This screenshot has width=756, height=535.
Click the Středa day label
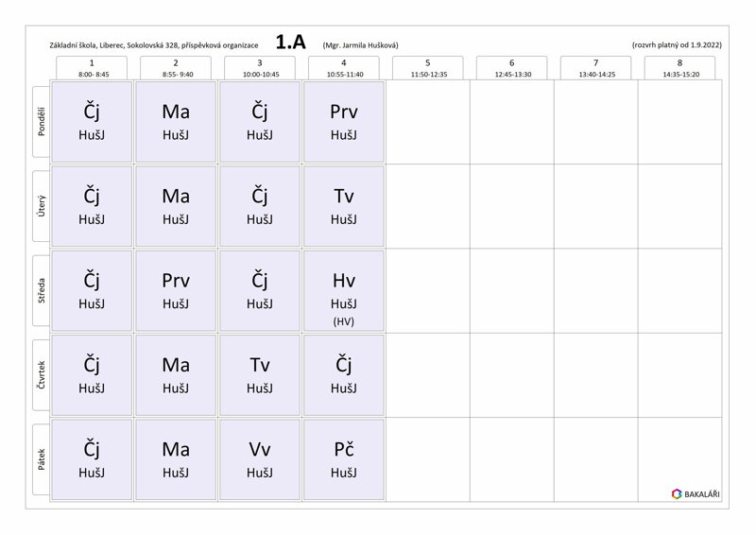coord(41,290)
